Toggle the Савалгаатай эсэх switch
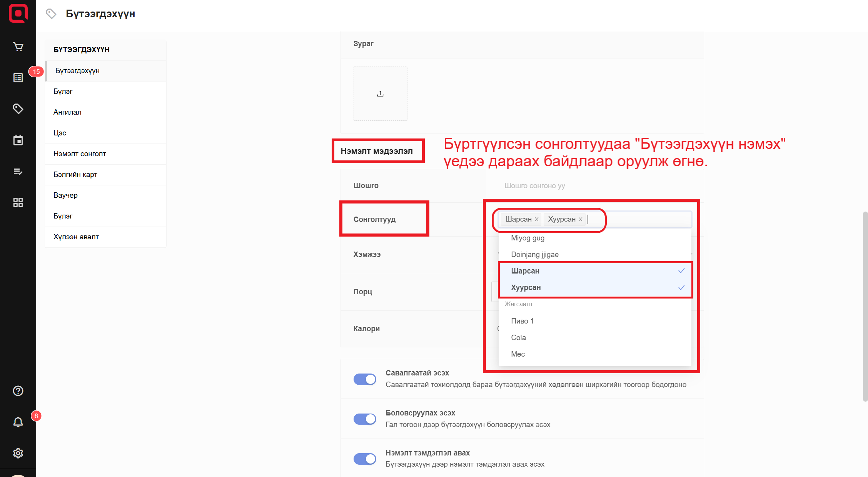Screen dimensions: 868x477 click(365, 379)
